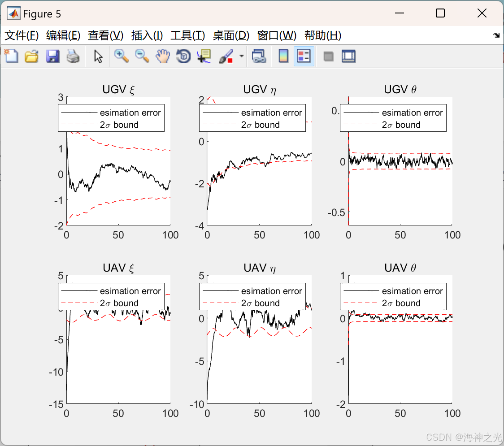This screenshot has width=504, height=446.
Task: Open the 工具(T) menu
Action: point(187,35)
